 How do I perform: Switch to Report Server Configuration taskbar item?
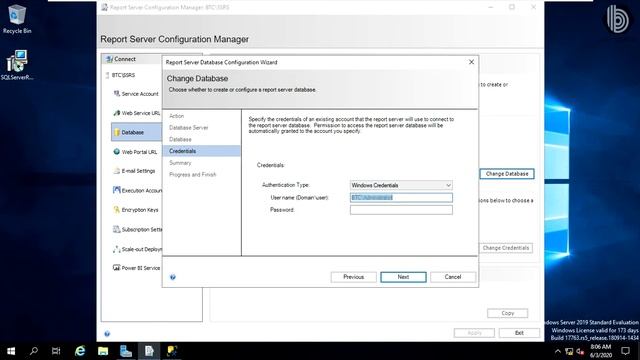149,351
